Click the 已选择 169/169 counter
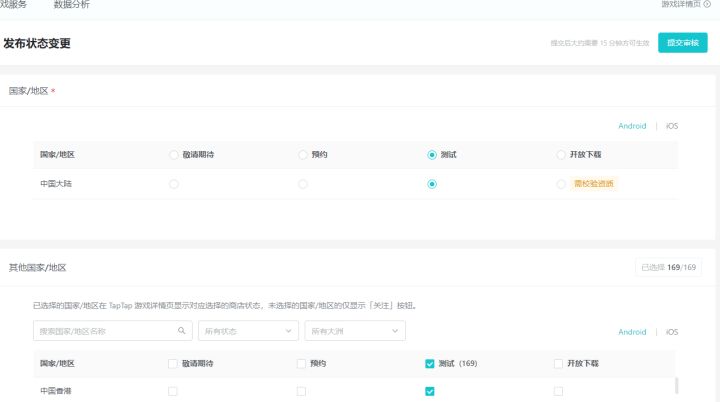 click(x=669, y=267)
